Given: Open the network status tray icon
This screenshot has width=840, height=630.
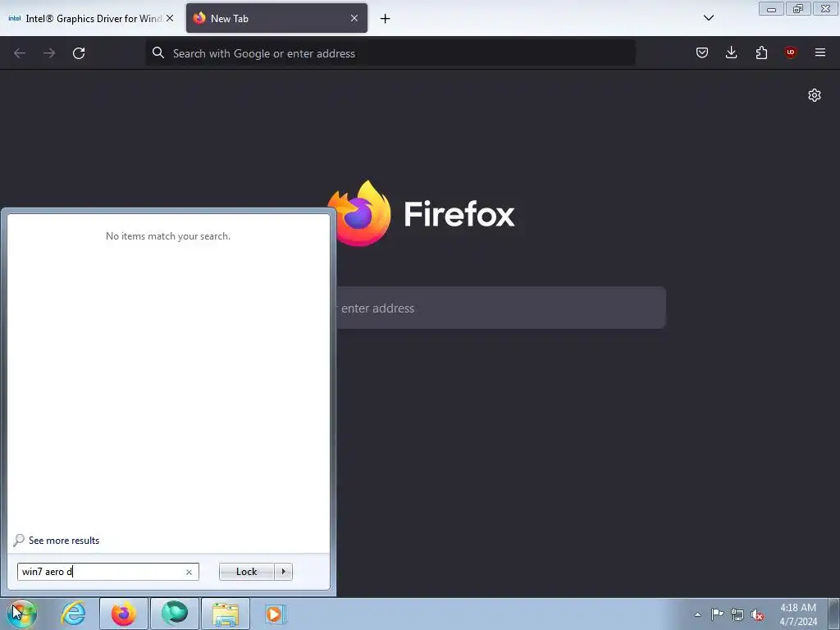Looking at the screenshot, I should [x=737, y=614].
